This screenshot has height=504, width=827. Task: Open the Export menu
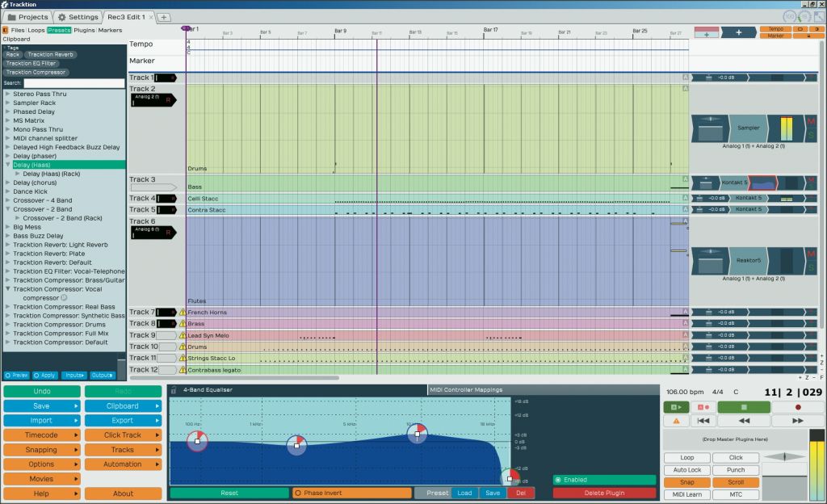pos(123,421)
